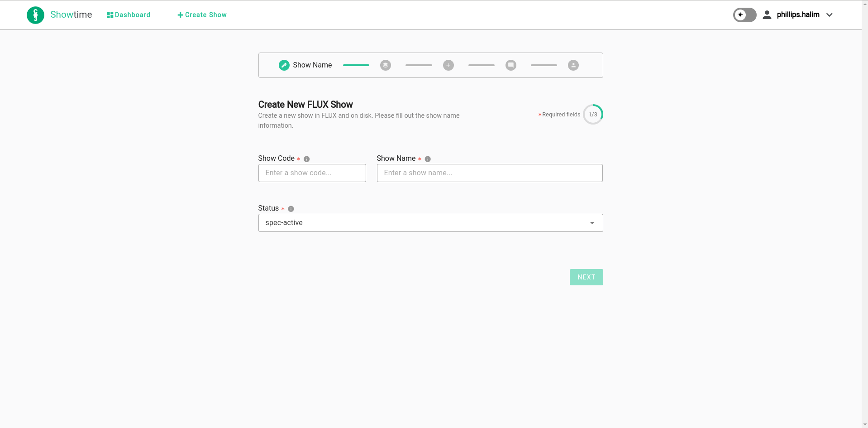Image resolution: width=868 pixels, height=428 pixels.
Task: Click info icon next to Status label
Action: [x=291, y=209]
